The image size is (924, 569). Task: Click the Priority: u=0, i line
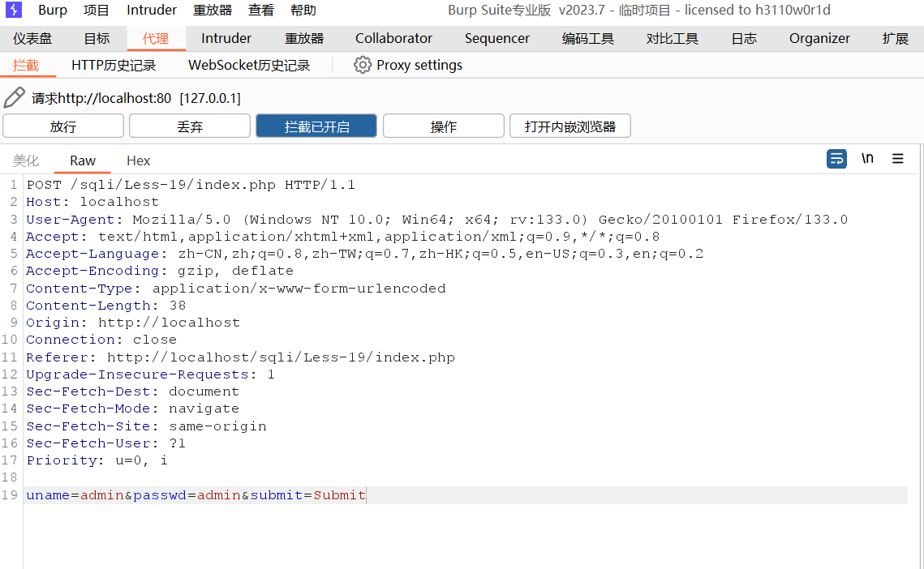97,460
